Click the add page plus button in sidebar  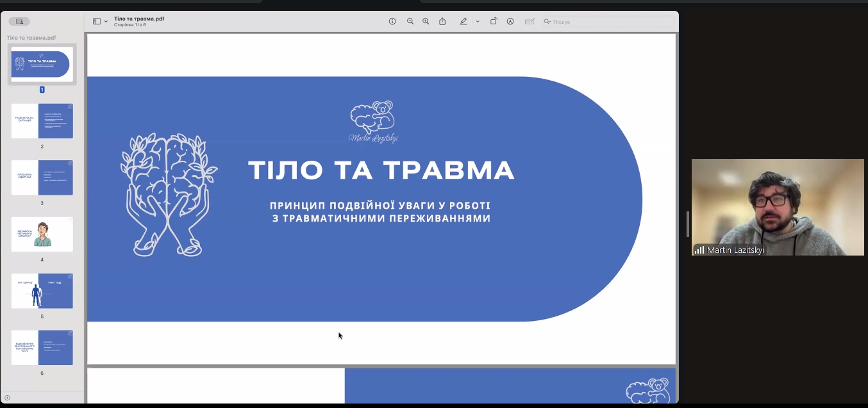(x=7, y=398)
